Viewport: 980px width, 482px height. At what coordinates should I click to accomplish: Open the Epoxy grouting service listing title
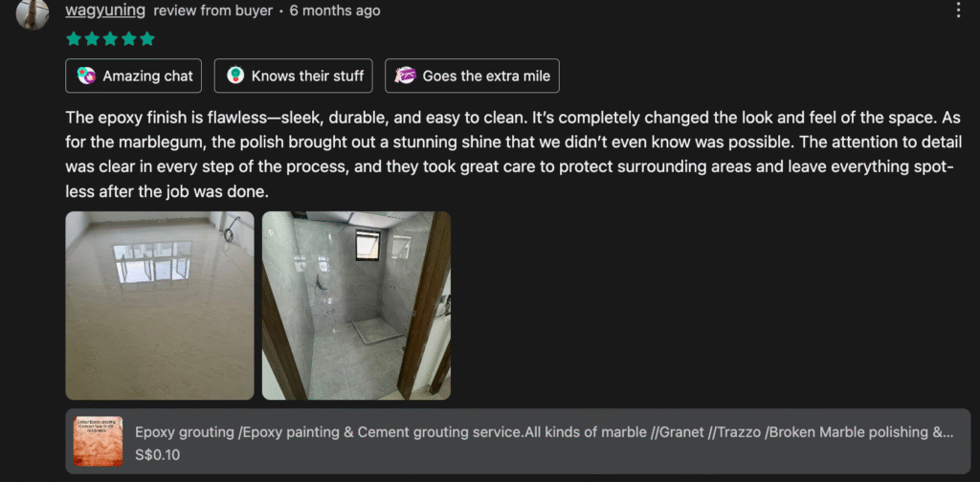545,432
